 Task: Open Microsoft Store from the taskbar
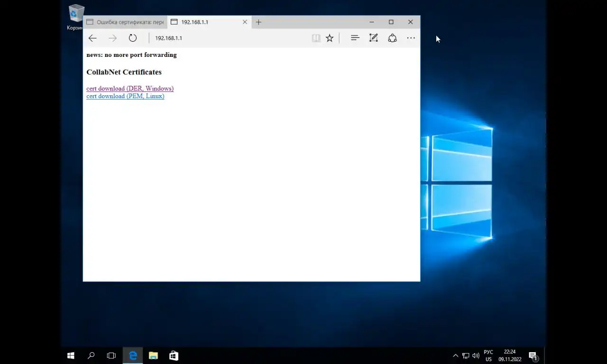[x=174, y=355]
